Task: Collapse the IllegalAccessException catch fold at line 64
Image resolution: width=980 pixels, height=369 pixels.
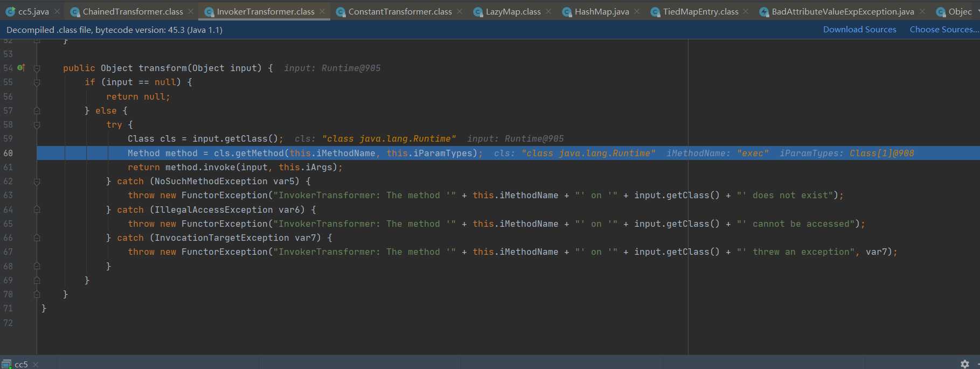Action: coord(37,210)
